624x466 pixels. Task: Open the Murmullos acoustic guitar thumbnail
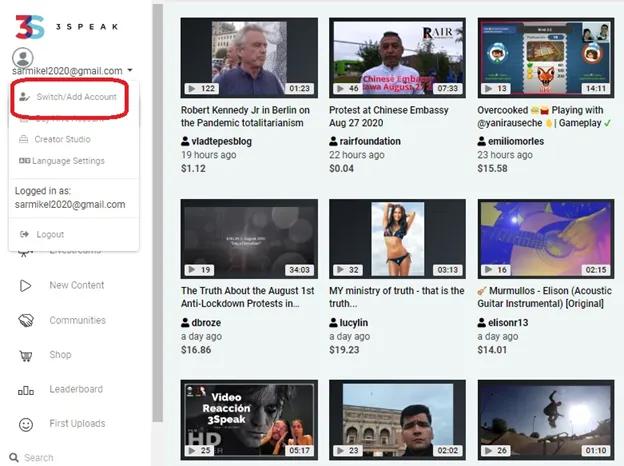click(x=546, y=239)
